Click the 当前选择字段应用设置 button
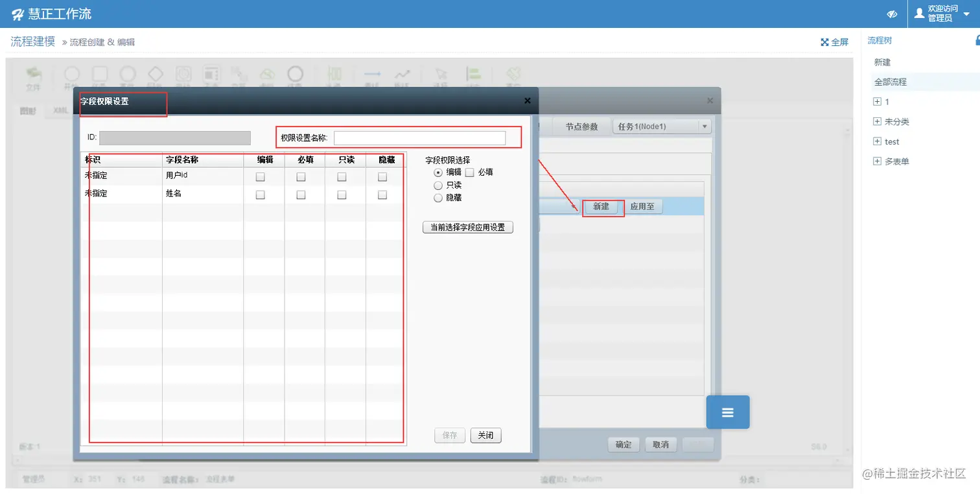Screen dimensions: 980x494 point(467,227)
